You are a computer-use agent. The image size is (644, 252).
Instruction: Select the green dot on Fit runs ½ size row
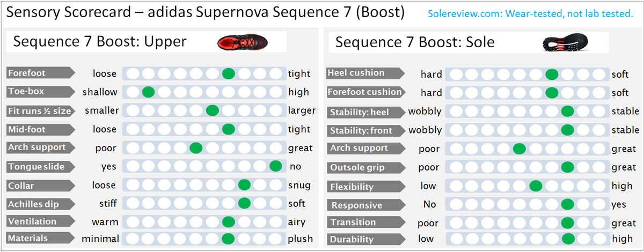[213, 110]
